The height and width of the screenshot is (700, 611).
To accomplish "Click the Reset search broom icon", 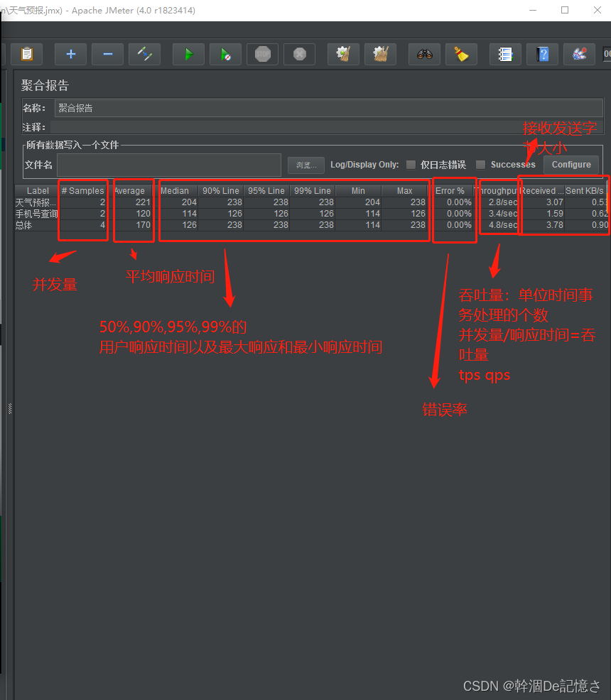I will coord(461,55).
